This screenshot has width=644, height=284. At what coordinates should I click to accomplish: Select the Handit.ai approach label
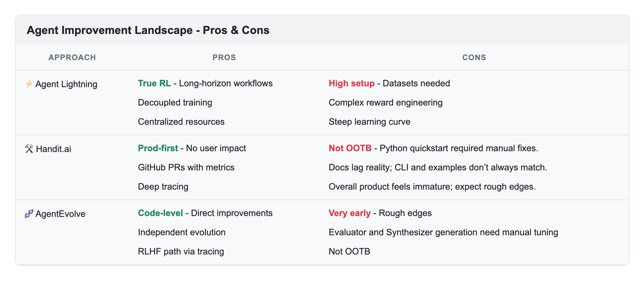(54, 149)
